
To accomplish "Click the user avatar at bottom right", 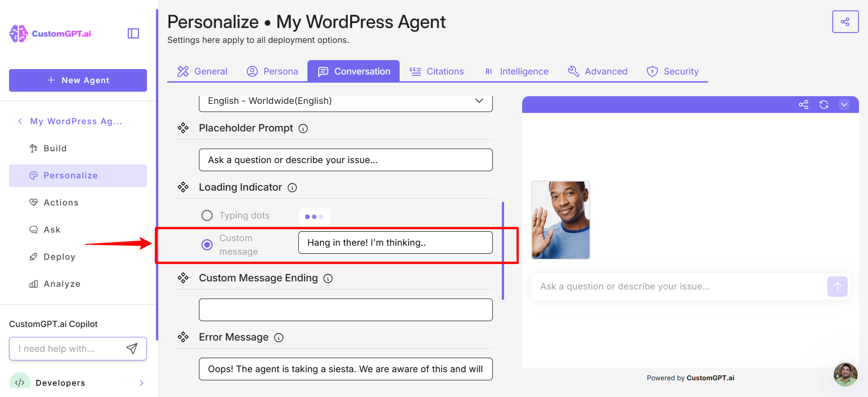I will [845, 374].
